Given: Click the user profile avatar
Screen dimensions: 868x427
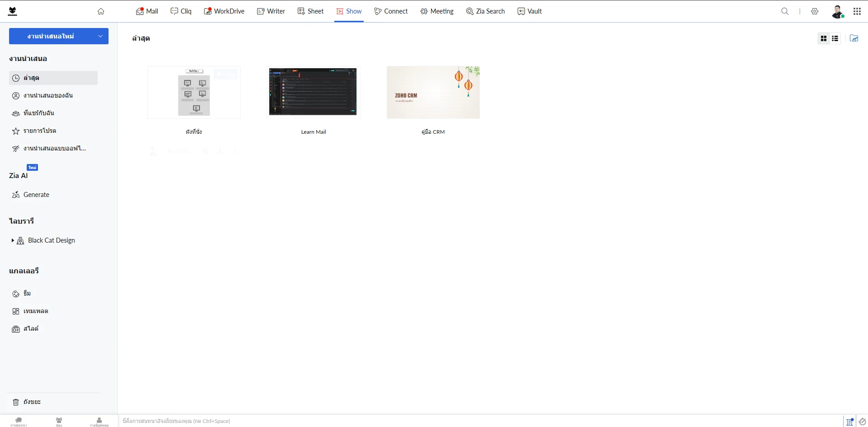Looking at the screenshot, I should 837,11.
